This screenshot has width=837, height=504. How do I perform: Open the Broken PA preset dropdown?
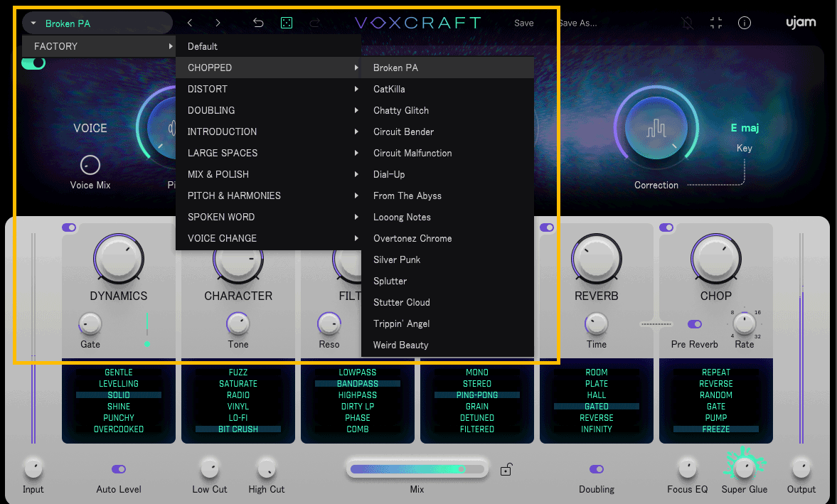[x=97, y=22]
